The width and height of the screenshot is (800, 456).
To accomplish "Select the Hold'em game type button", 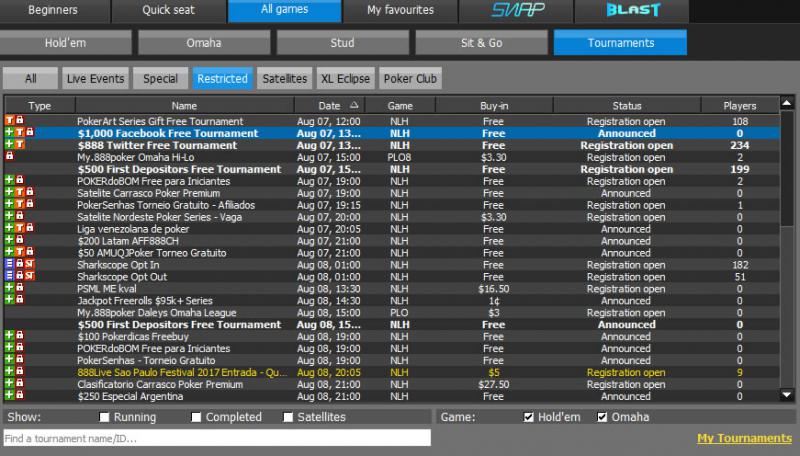I will (x=66, y=43).
